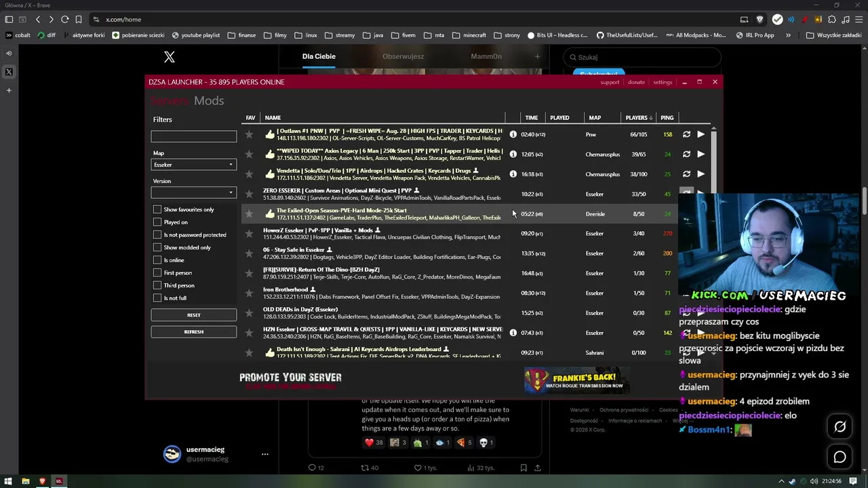Enable Show modded only filter
The height and width of the screenshot is (488, 868).
pos(157,247)
